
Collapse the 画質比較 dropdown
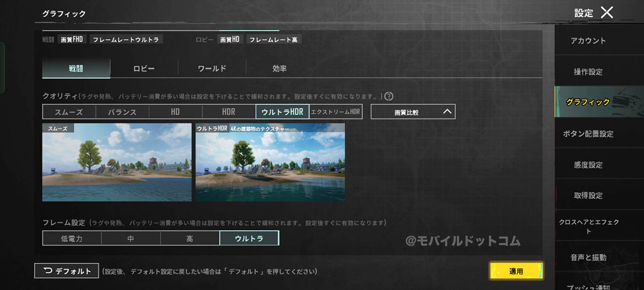coord(413,112)
